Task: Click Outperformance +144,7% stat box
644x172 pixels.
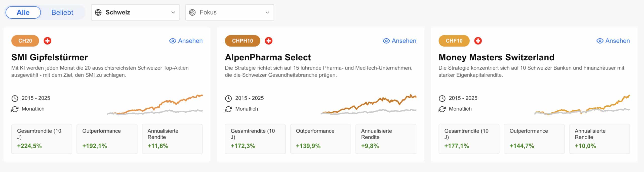Action: click(534, 139)
